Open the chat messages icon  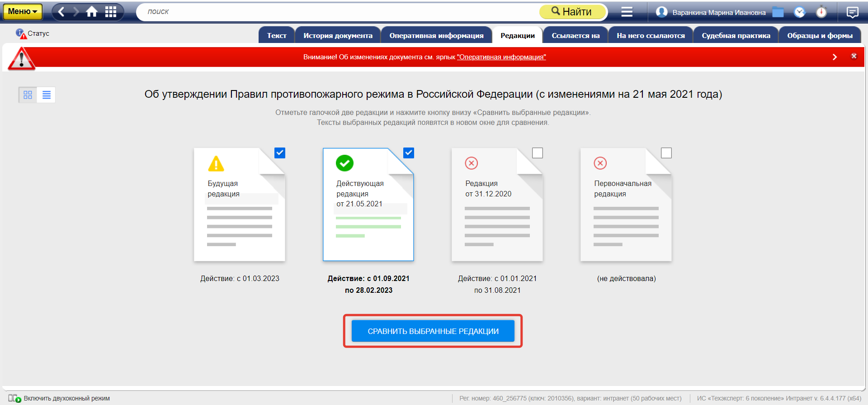pos(852,12)
